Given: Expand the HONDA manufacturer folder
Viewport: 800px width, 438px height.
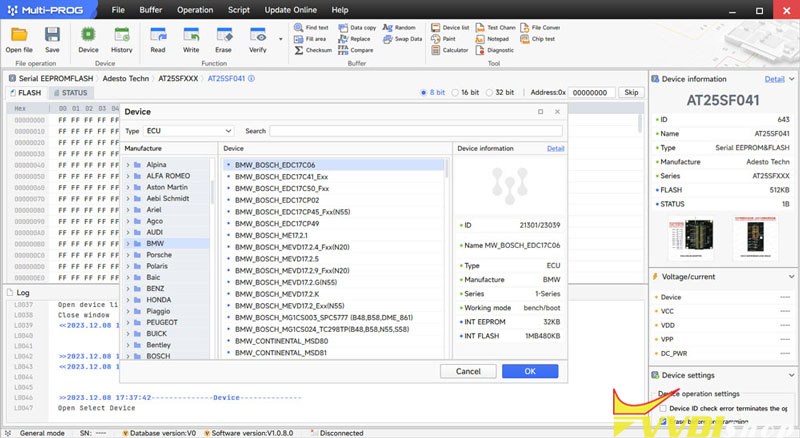Looking at the screenshot, I should tap(128, 300).
